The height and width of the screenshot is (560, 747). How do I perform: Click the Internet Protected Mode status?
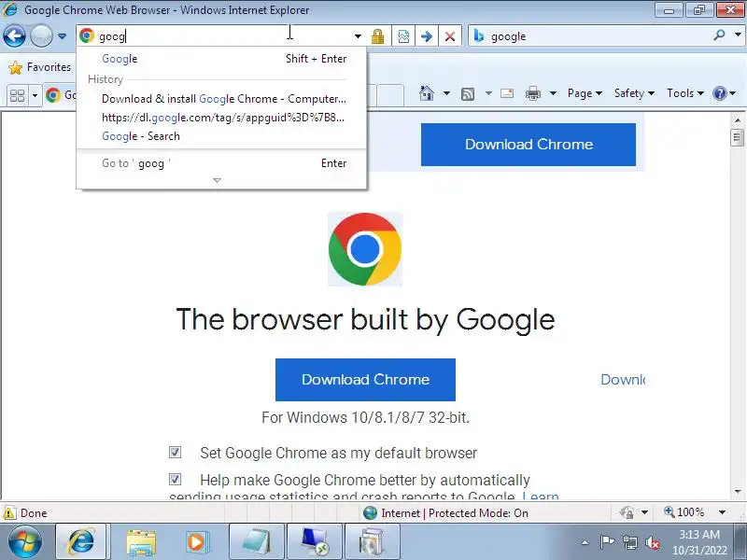pyautogui.click(x=445, y=512)
